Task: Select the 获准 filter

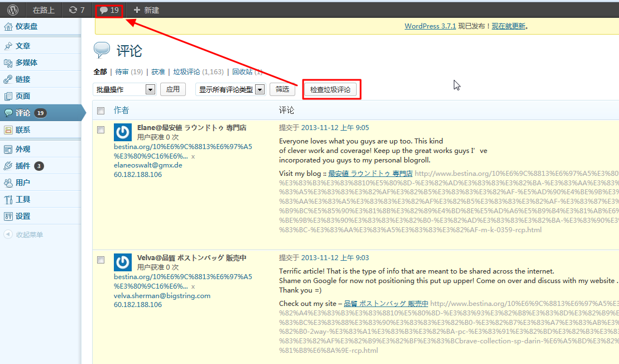Action: [x=158, y=72]
